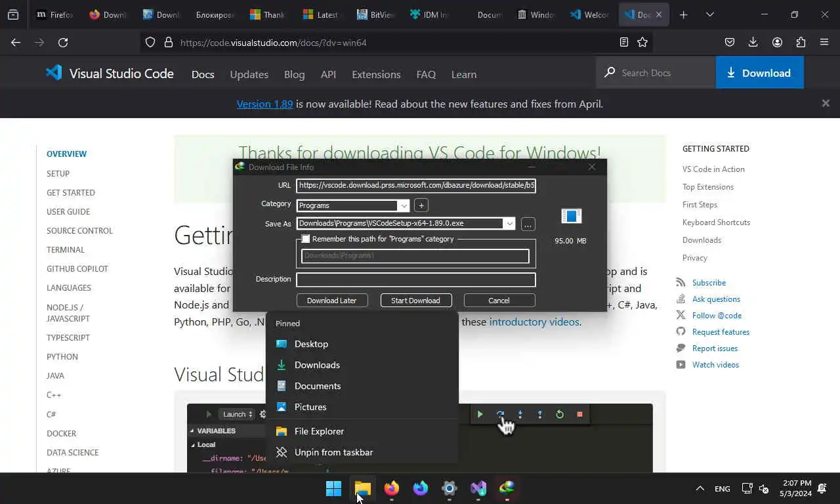Open SOURCE CONTROL in left docs menu

(x=79, y=230)
